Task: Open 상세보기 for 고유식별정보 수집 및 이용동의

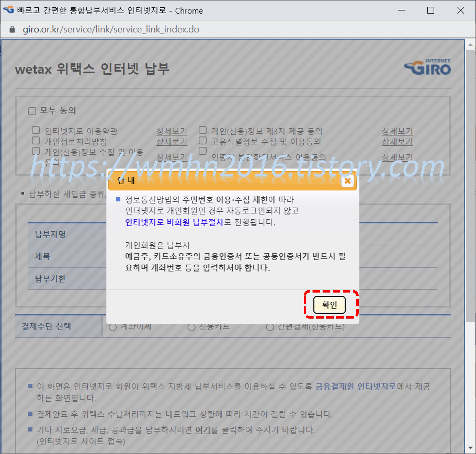Action: pyautogui.click(x=397, y=141)
